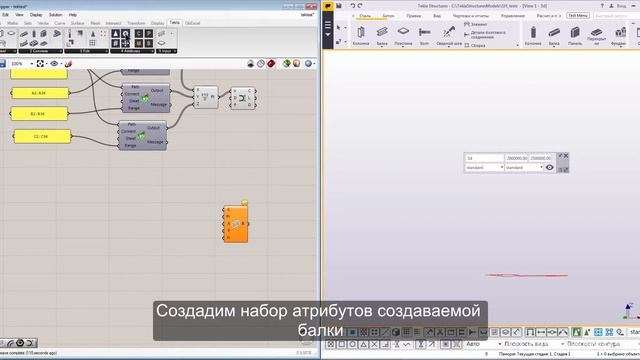Viewport: 640px width, 360px height.
Task: Open the Help menu in Grasshopper
Action: [73, 15]
